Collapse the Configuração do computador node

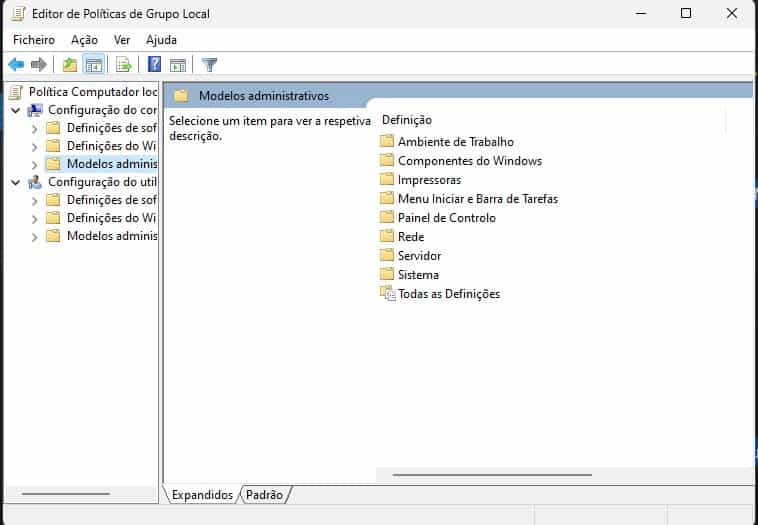(x=16, y=110)
